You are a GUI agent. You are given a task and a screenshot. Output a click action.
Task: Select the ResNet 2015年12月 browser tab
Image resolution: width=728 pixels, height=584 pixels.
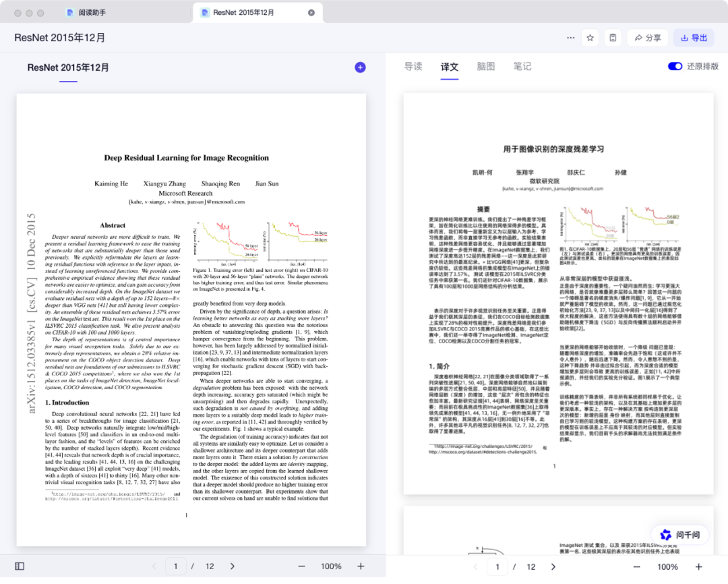257,13
